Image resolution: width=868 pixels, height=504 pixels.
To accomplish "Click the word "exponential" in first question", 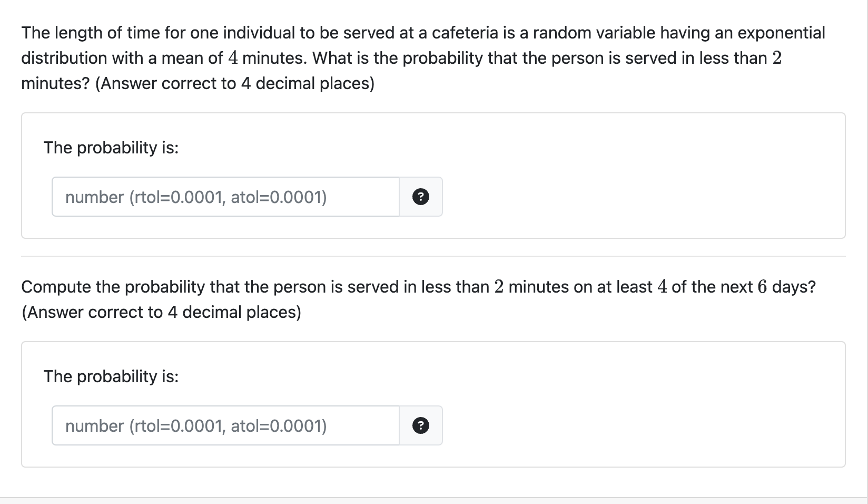I will [x=781, y=33].
